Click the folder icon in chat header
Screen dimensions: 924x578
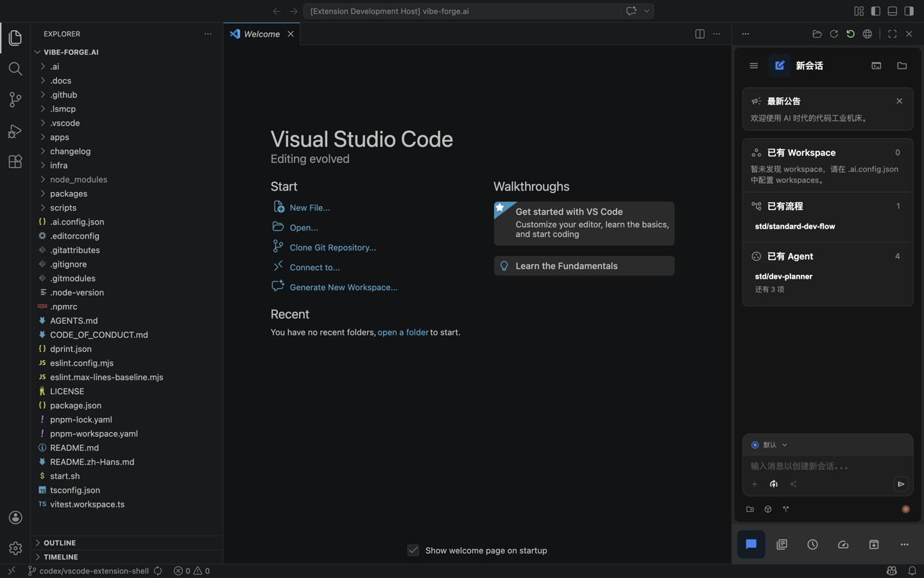click(x=902, y=66)
